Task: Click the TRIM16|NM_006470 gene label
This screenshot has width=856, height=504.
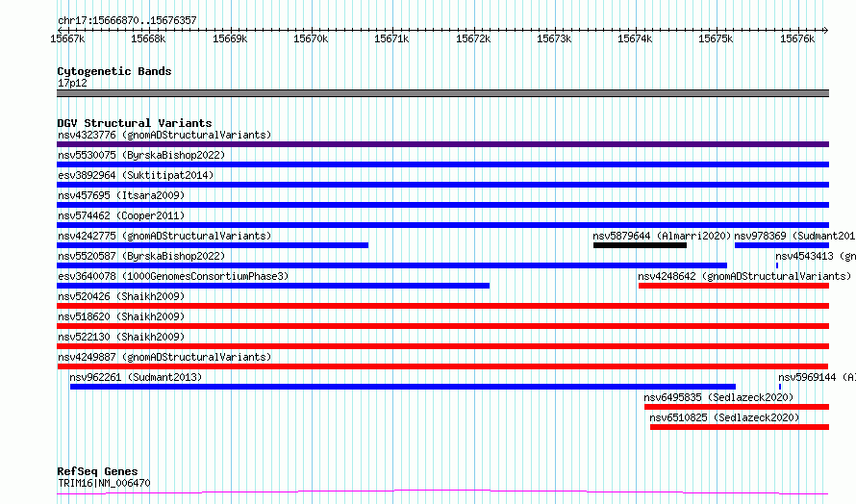Action: point(104,483)
